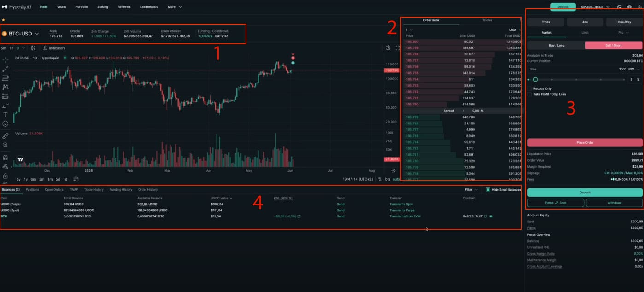Select the Fibonacci retracement lines tool
Viewport: 644px width, 292px height.
coord(5,78)
